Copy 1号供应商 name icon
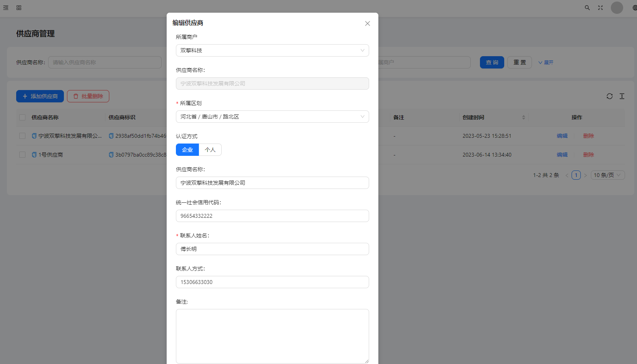The image size is (637, 364). 34,155
